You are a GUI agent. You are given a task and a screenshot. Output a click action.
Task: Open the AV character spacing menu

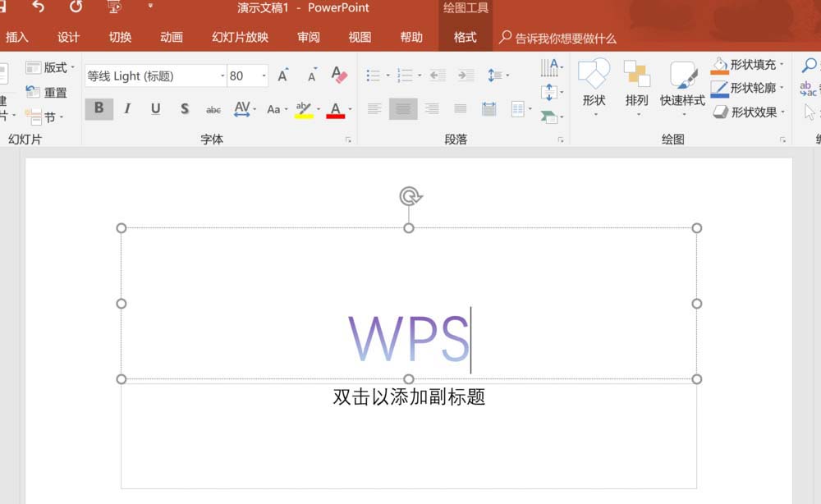tap(245, 109)
